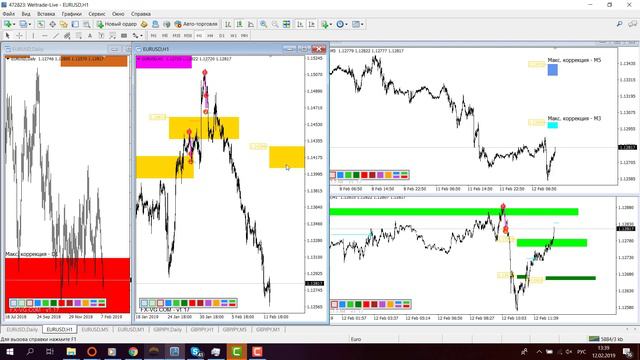Switch to the GBPJPY,Daily chart tab

pyautogui.click(x=167, y=329)
